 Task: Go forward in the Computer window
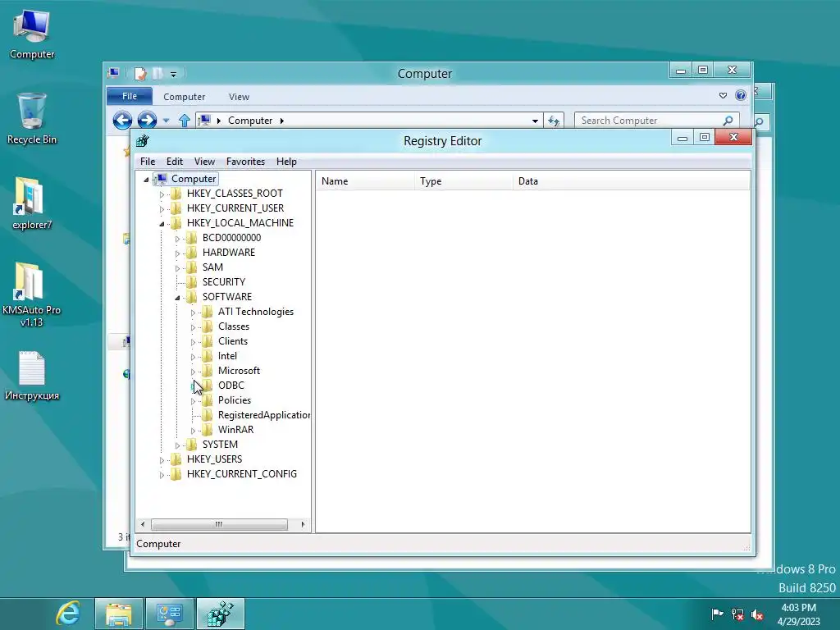coord(147,120)
